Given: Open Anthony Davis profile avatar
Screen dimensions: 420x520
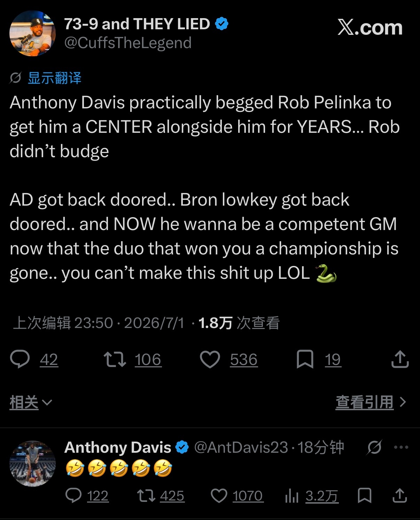Looking at the screenshot, I should [x=32, y=464].
